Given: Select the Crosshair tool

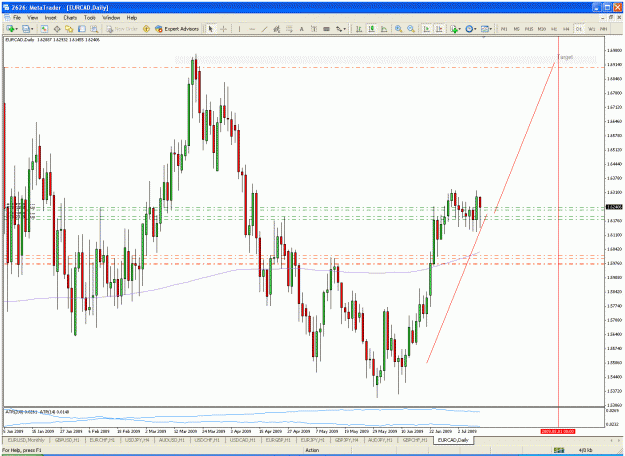Looking at the screenshot, I should [x=224, y=29].
